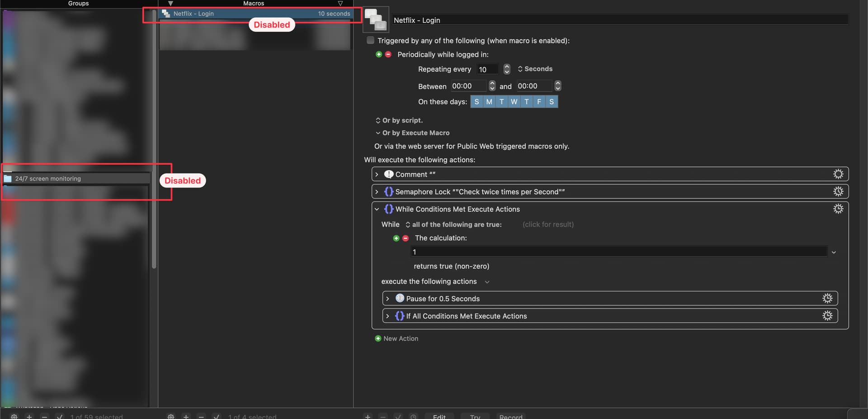Toggle Wednesday (W) day button

tap(514, 102)
